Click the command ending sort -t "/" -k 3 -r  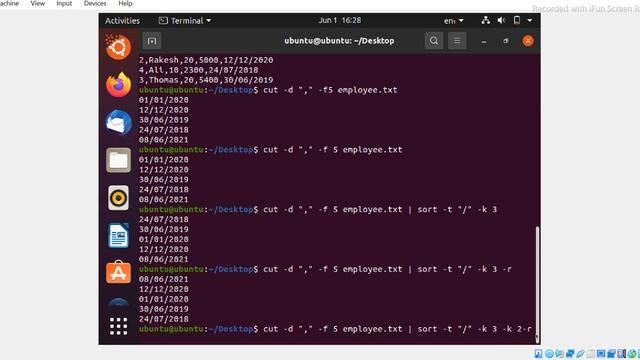point(387,269)
